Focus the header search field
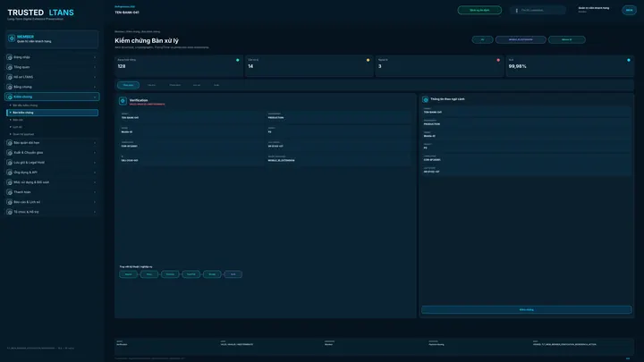The width and height of the screenshot is (644, 362). point(538,10)
